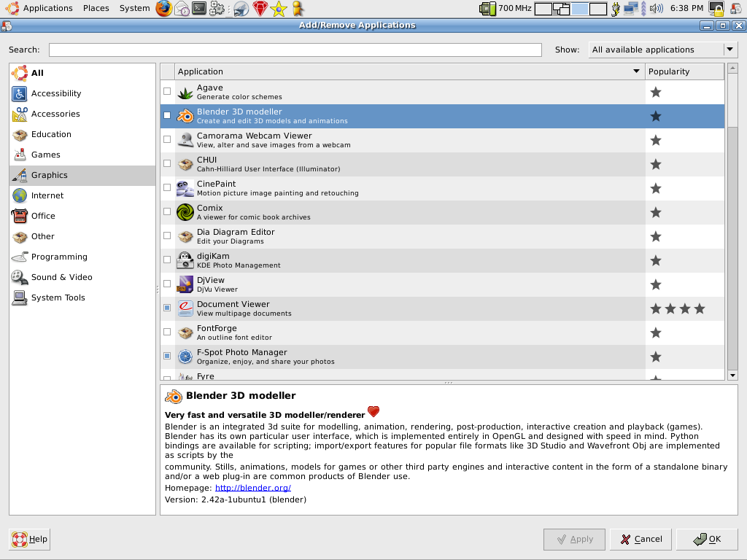This screenshot has width=747, height=560.
Task: Open the blender.org homepage link
Action: [253, 488]
